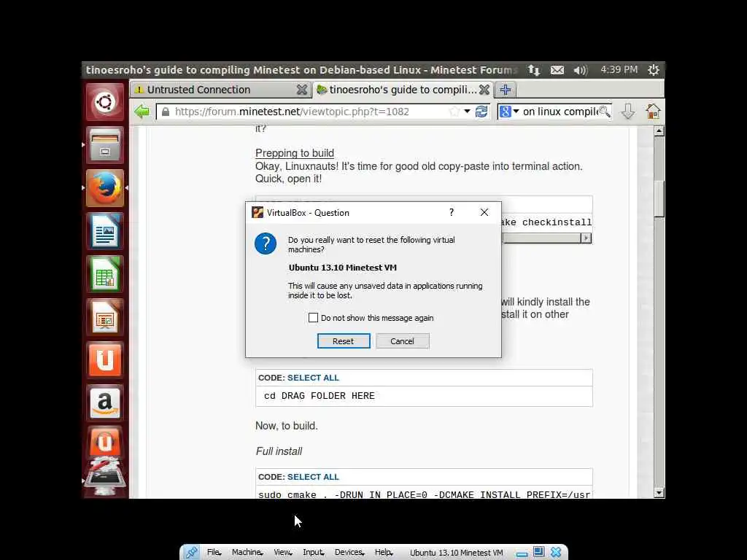Switch to tinoesroho's guide tab

(403, 90)
